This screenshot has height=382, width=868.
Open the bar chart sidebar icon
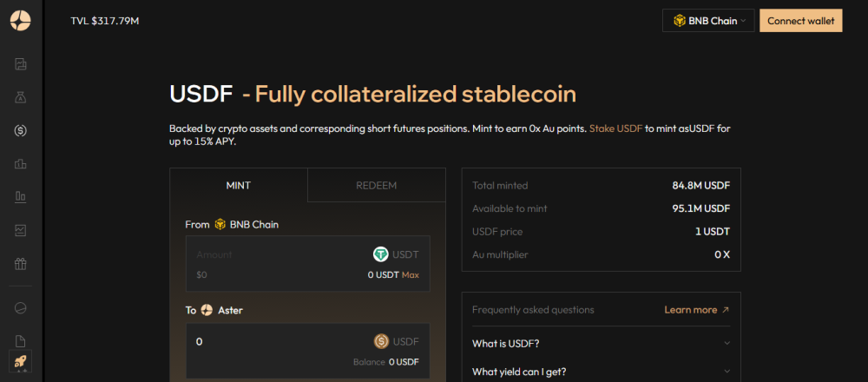pos(21,196)
